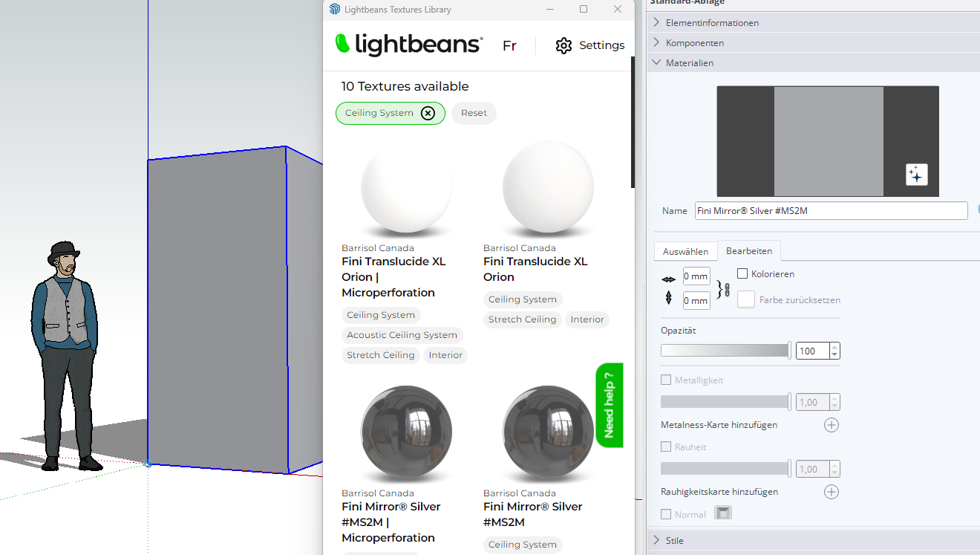Viewport: 980px width, 555px height.
Task: Click the Opazität slider
Action: click(726, 351)
